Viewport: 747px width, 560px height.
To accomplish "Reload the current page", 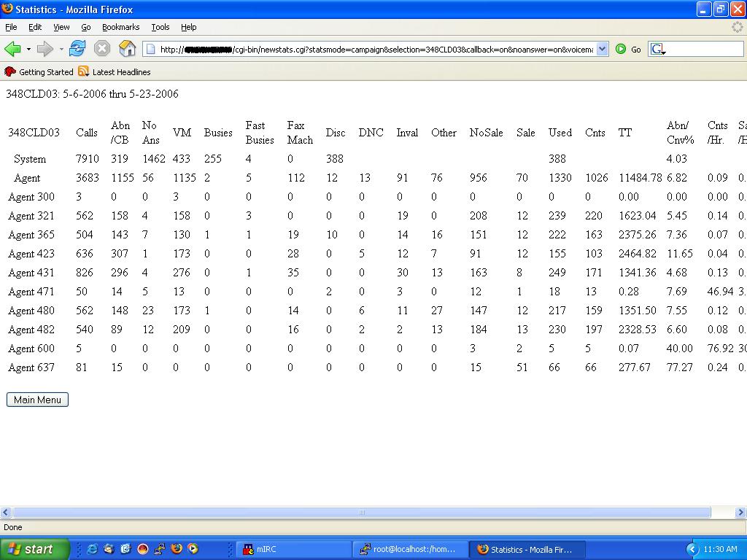I will (77, 49).
